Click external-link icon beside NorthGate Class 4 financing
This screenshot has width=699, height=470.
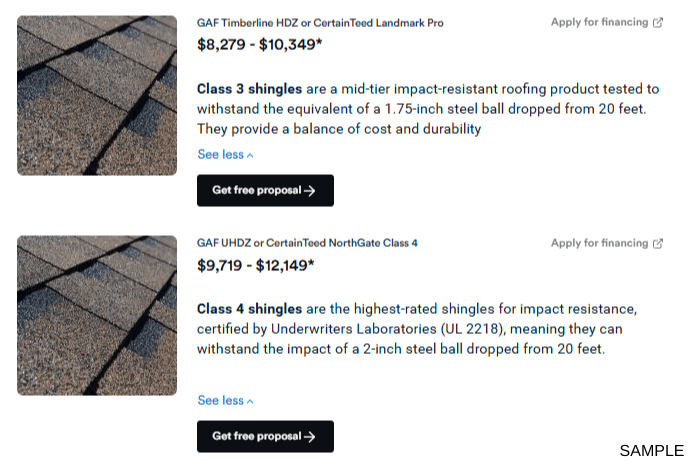click(x=658, y=243)
